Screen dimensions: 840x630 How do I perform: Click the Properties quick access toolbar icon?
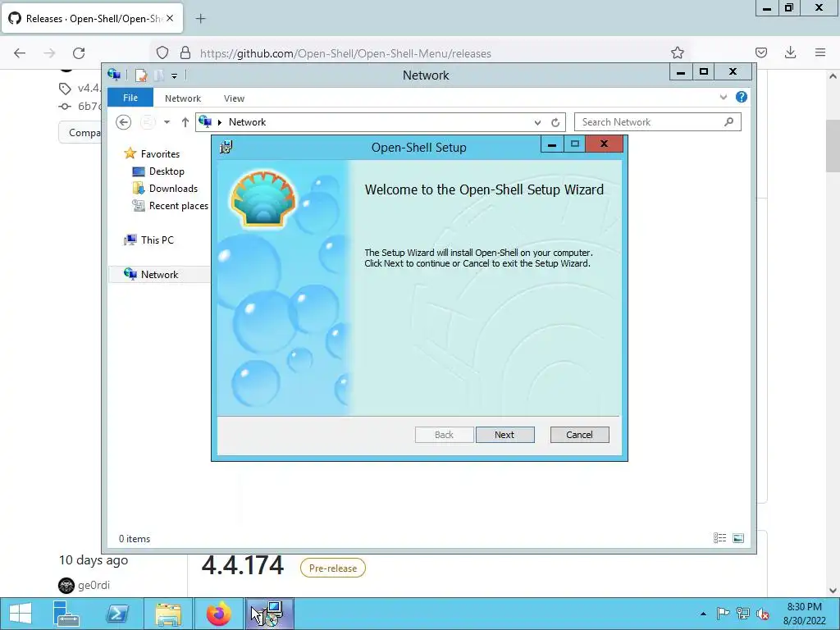point(141,75)
